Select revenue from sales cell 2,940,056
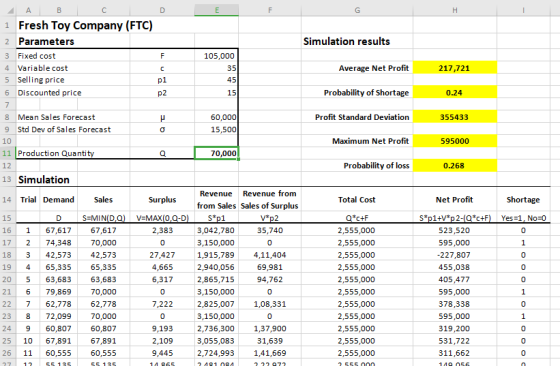 coord(216,267)
